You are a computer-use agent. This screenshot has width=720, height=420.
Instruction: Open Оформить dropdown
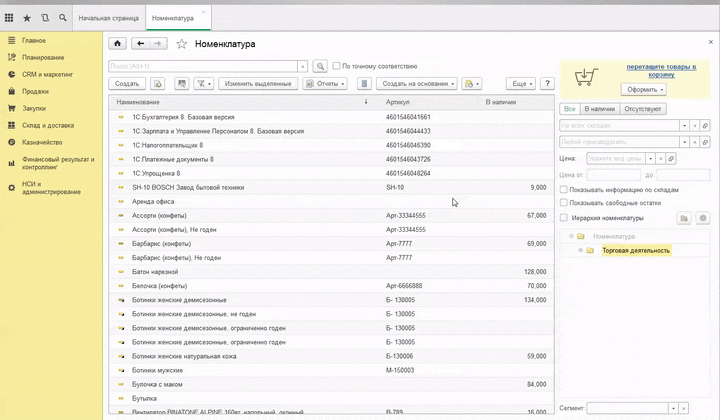tap(644, 90)
